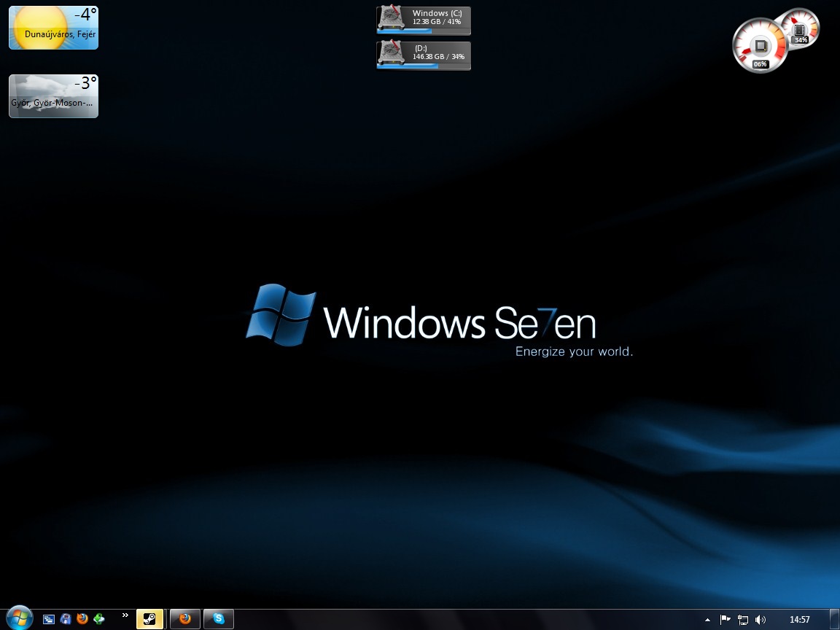The height and width of the screenshot is (630, 840).
Task: Click the memory usage dial showing 34%
Action: point(799,28)
